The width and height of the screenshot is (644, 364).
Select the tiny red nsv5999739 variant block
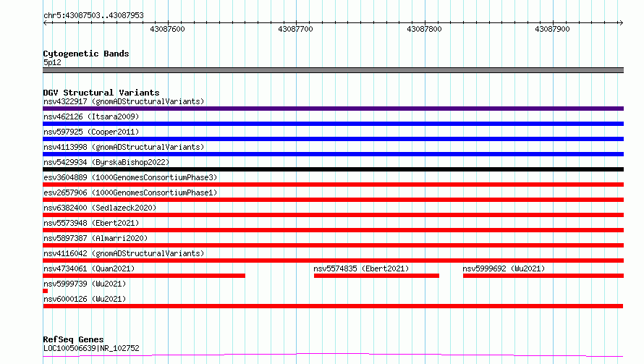[45, 291]
